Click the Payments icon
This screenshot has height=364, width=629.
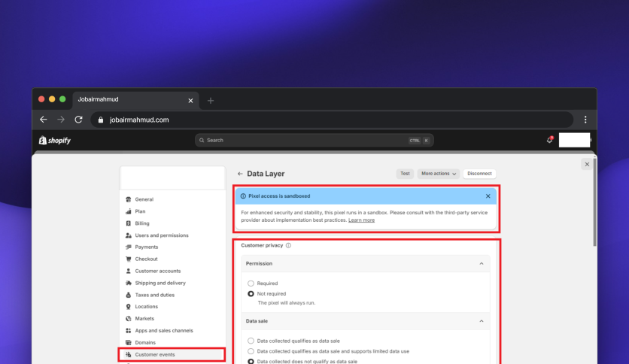[129, 247]
